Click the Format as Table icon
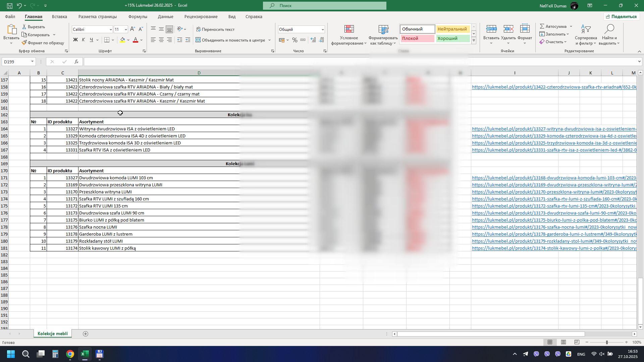The width and height of the screenshot is (644, 362). [383, 29]
